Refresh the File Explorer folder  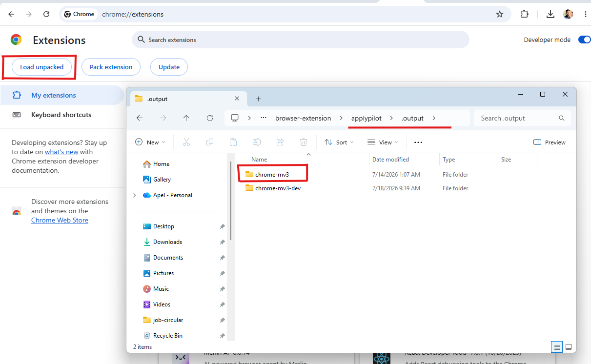tap(210, 118)
